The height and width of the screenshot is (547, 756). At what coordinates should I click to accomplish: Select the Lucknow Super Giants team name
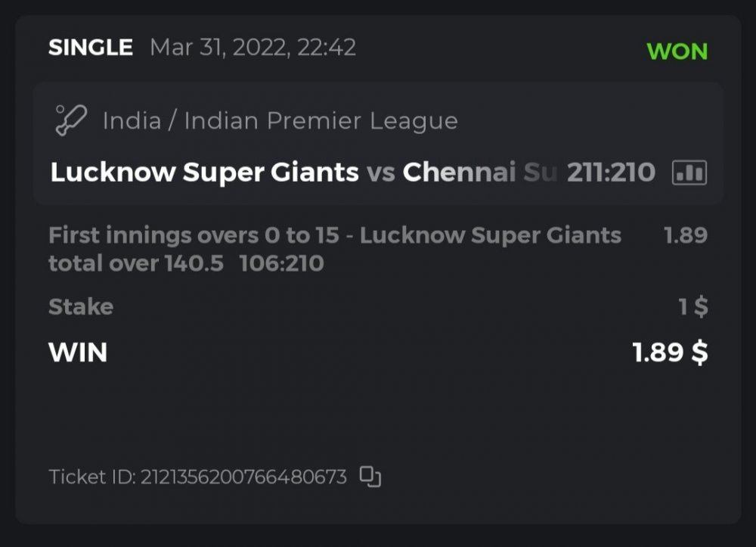coord(204,173)
